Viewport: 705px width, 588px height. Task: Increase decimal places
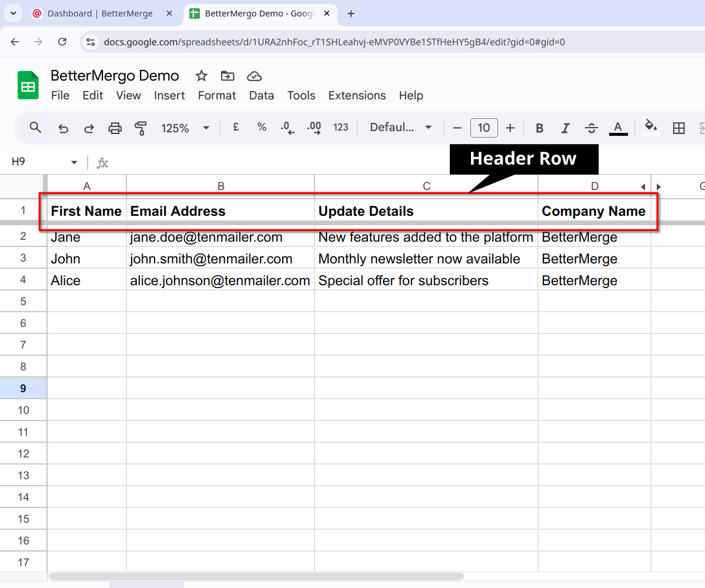pos(314,128)
